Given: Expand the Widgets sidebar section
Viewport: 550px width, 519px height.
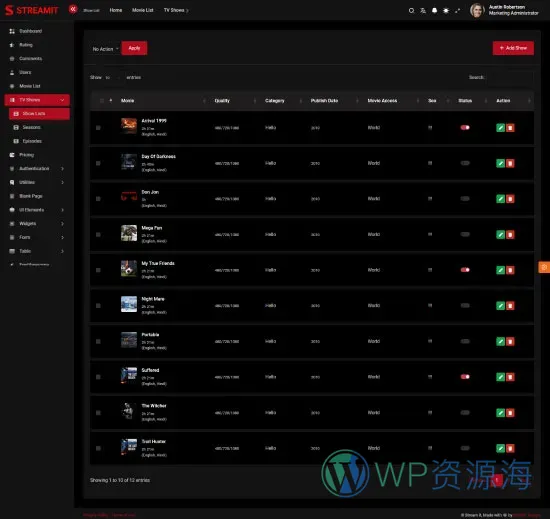Looking at the screenshot, I should coord(37,223).
